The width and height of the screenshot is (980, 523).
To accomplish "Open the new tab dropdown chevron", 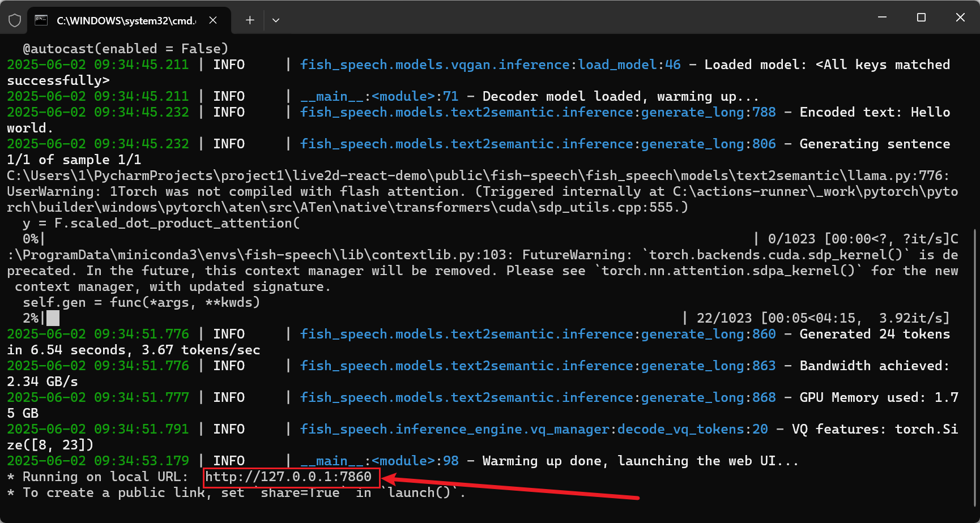I will point(276,20).
